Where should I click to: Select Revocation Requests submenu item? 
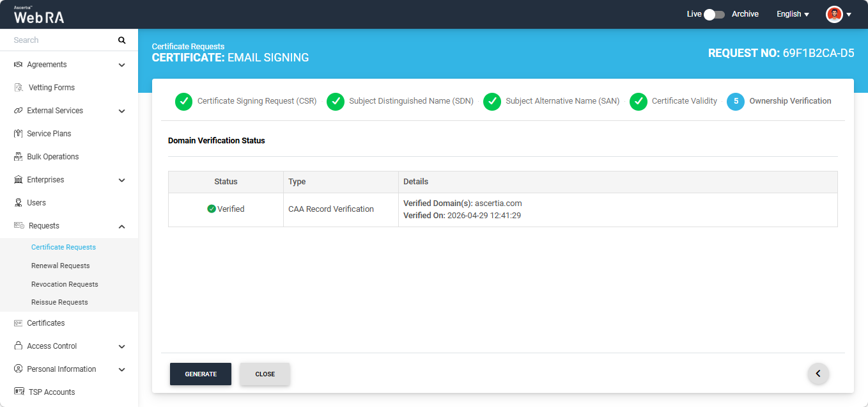(65, 284)
